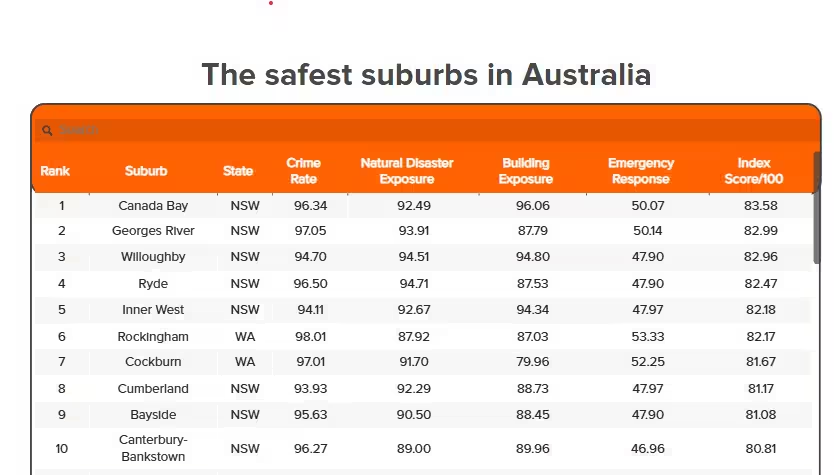Select the Canterbury-Bankstown suburb cell

pos(153,448)
